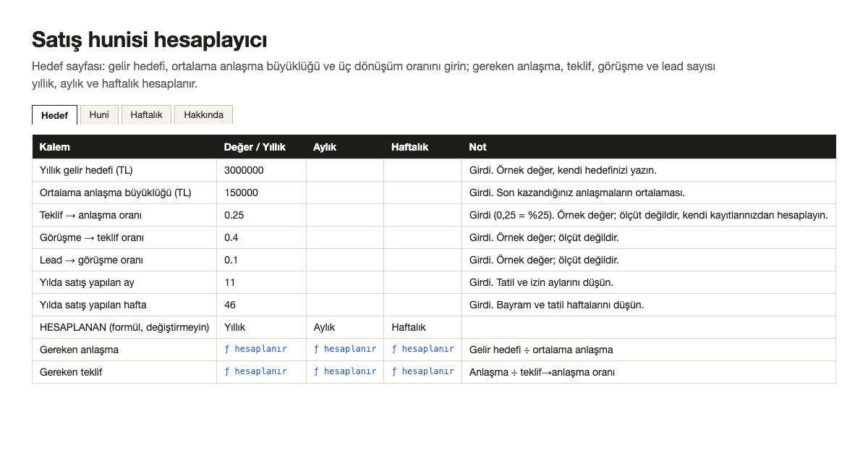Select the value 46 for selling weeks
Viewport: 868px width, 456px height.
(261, 305)
